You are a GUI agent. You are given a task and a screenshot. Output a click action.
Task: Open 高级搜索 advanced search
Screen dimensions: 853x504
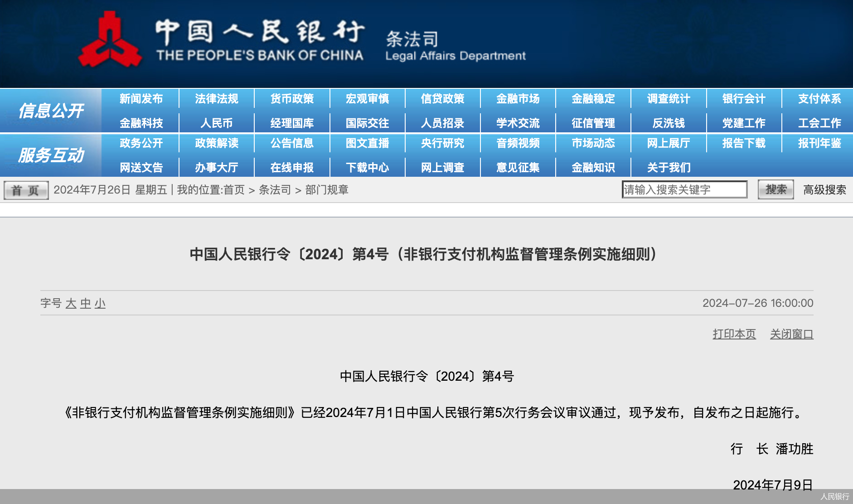pyautogui.click(x=824, y=190)
